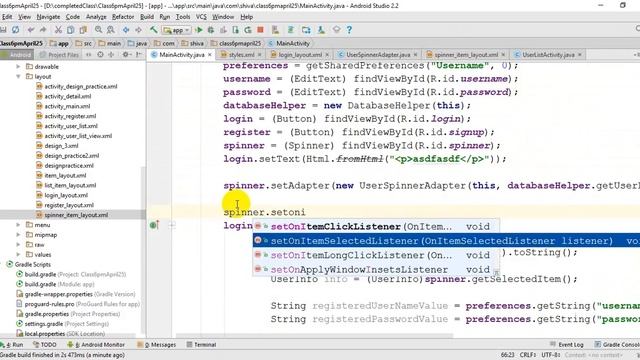Open the TODO tool window
This screenshot has height=360, width=640.
45,344
